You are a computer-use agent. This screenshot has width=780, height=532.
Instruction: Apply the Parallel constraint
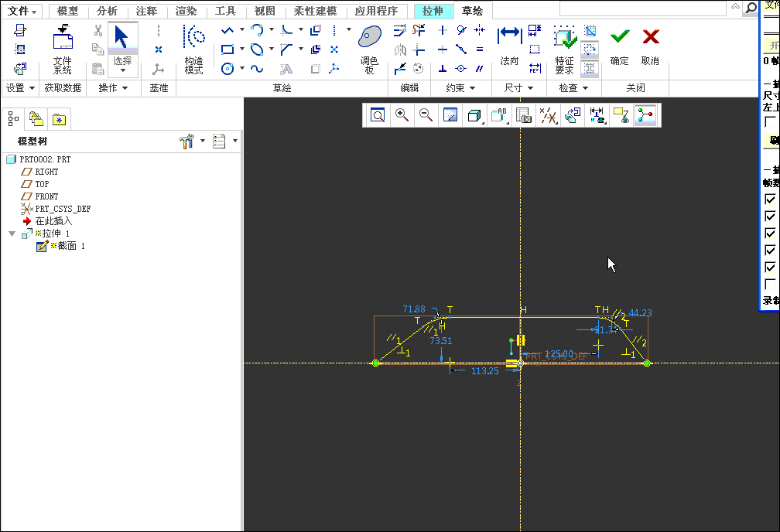tap(480, 69)
